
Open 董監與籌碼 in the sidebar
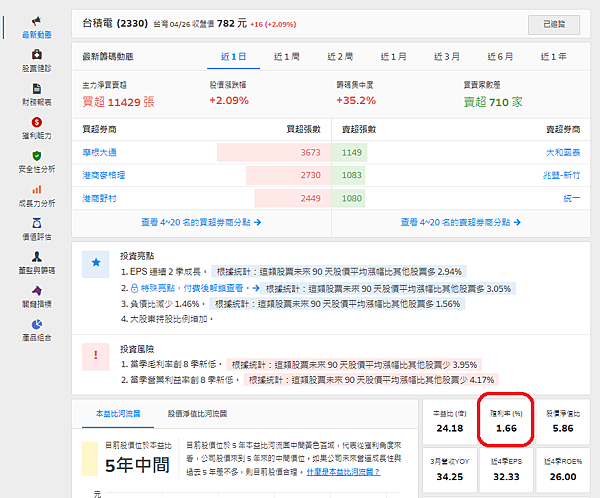pyautogui.click(x=37, y=263)
